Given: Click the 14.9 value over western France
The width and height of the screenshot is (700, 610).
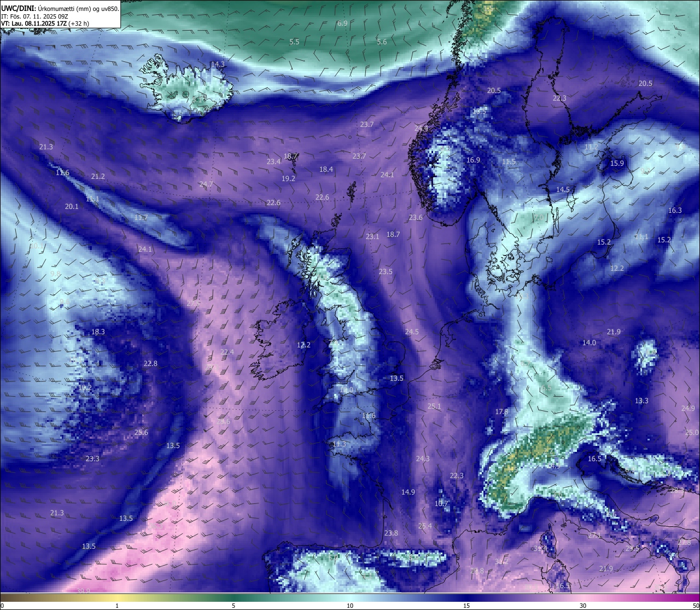Looking at the screenshot, I should 408,492.
